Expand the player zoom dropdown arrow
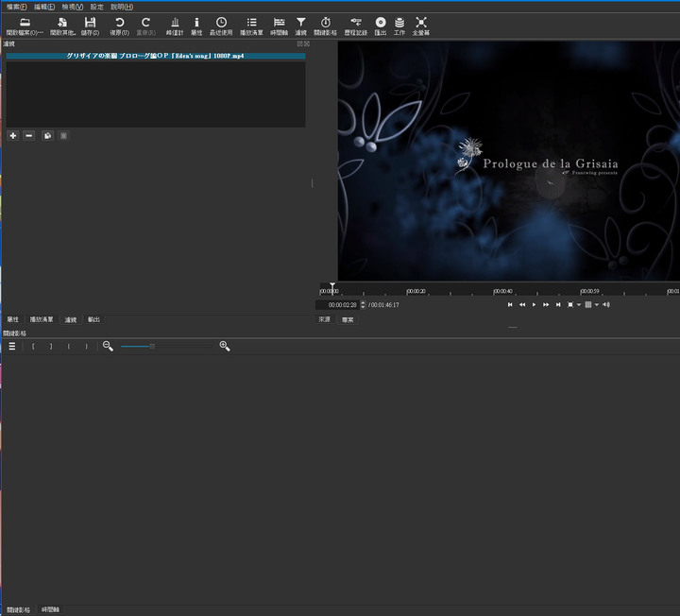 point(579,305)
